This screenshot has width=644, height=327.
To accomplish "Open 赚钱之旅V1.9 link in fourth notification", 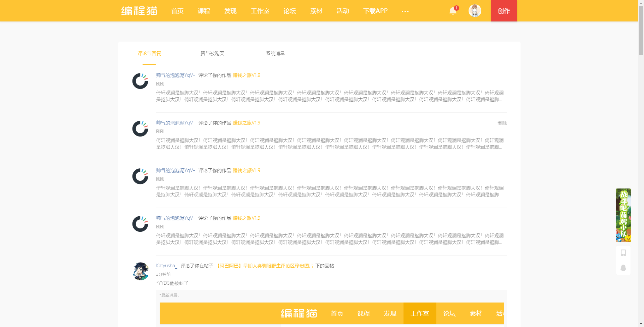I will pos(247,218).
